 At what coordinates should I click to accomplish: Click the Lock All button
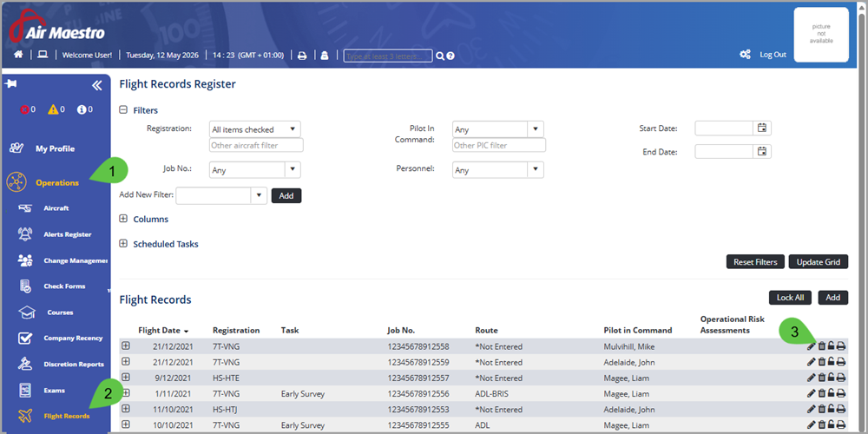pos(790,297)
